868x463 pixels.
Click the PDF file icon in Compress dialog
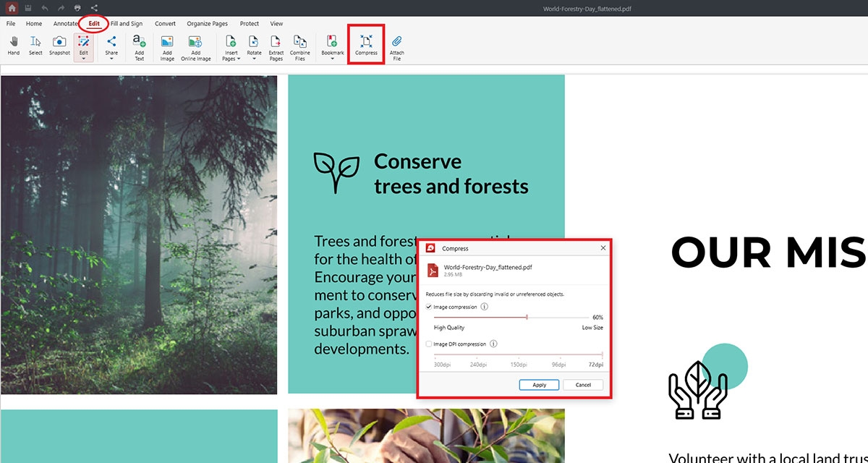(x=433, y=270)
